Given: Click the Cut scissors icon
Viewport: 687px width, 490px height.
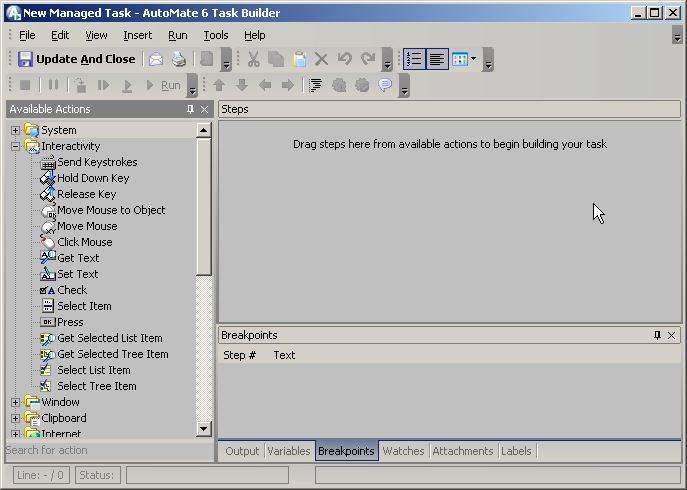Looking at the screenshot, I should coord(254,59).
